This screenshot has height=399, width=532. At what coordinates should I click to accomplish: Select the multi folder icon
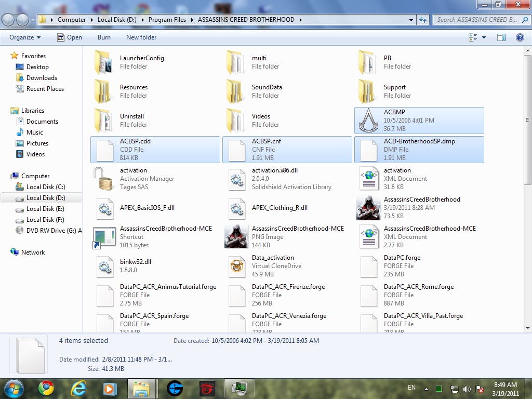click(x=235, y=62)
